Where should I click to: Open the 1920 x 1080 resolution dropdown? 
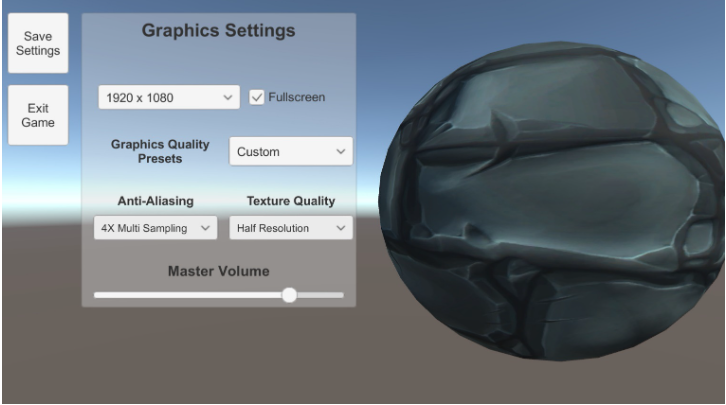pyautogui.click(x=160, y=97)
